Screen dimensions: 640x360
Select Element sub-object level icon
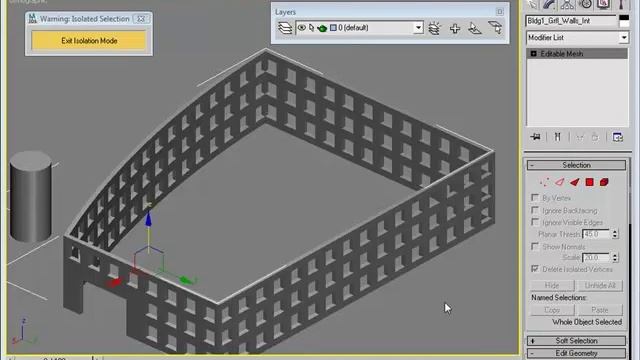point(604,182)
